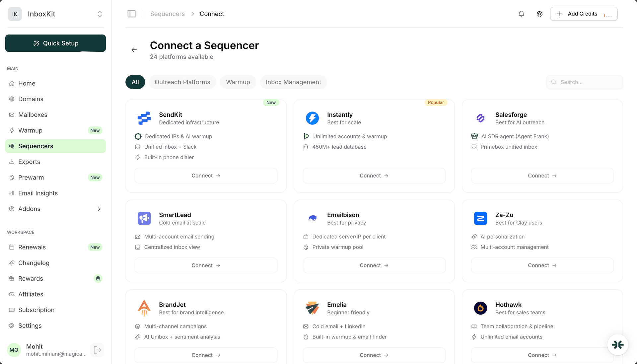Select the Inbox Management filter tab
Viewport: 637px width, 364px height.
pyautogui.click(x=293, y=82)
